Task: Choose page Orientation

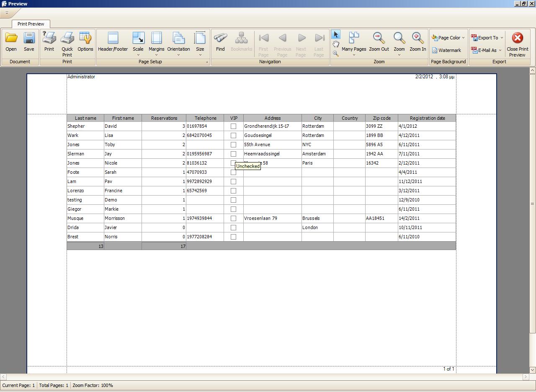Action: pos(179,38)
